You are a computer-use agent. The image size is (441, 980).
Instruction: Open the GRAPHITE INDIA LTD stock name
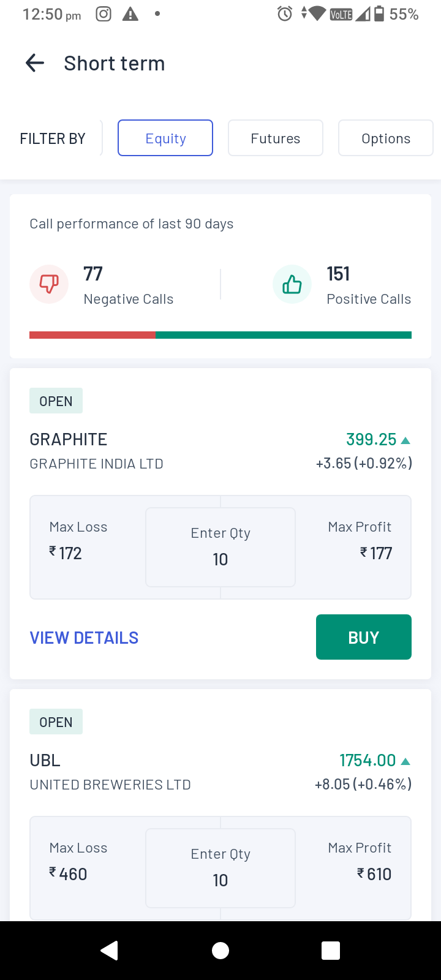point(97,464)
